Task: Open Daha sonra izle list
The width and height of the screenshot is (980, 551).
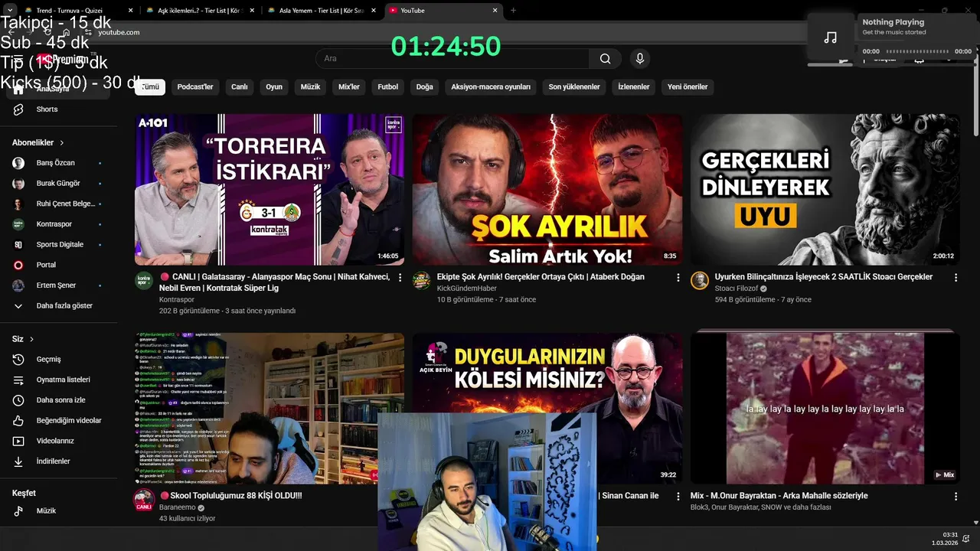Action: [58, 400]
